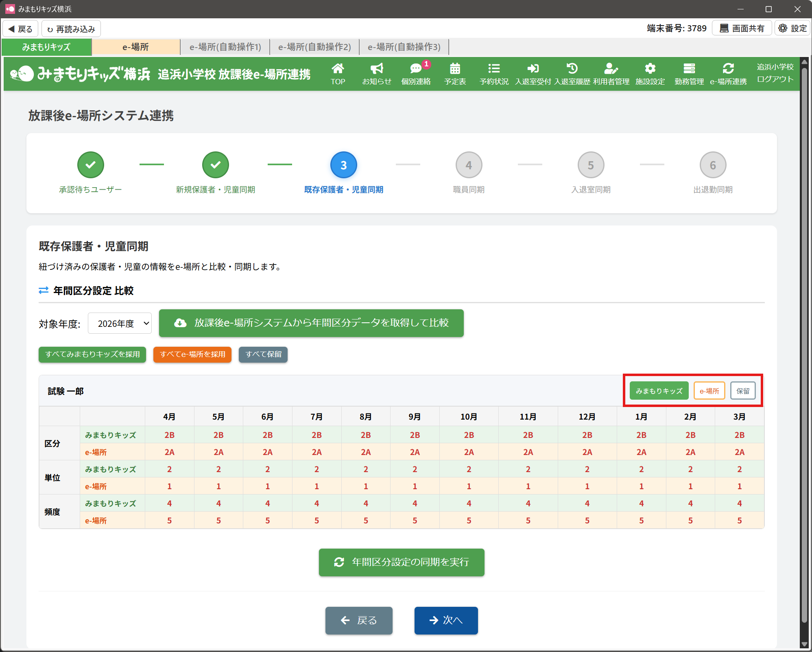The width and height of the screenshot is (812, 652).
Task: Open 利用者管理 user edit icon
Action: 611,74
